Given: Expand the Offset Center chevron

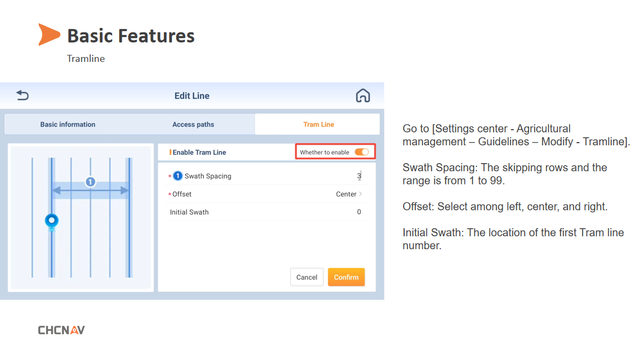Looking at the screenshot, I should 361,194.
